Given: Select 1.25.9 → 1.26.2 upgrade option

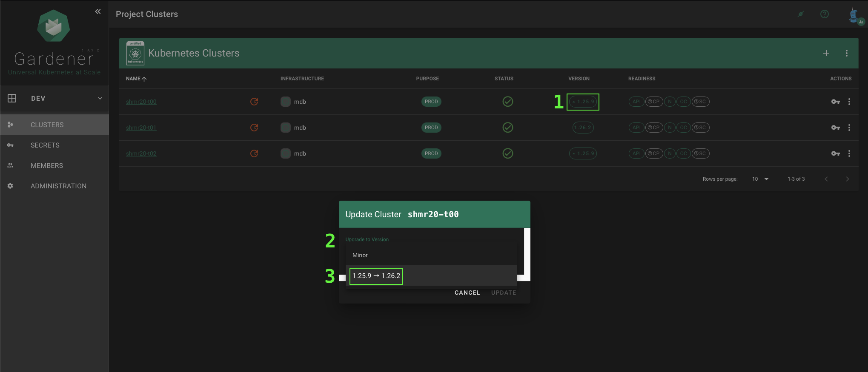Looking at the screenshot, I should coord(376,276).
